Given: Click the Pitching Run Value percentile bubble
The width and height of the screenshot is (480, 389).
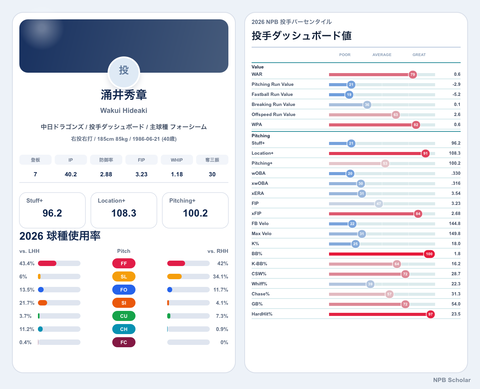Looking at the screenshot, I should (x=351, y=85).
